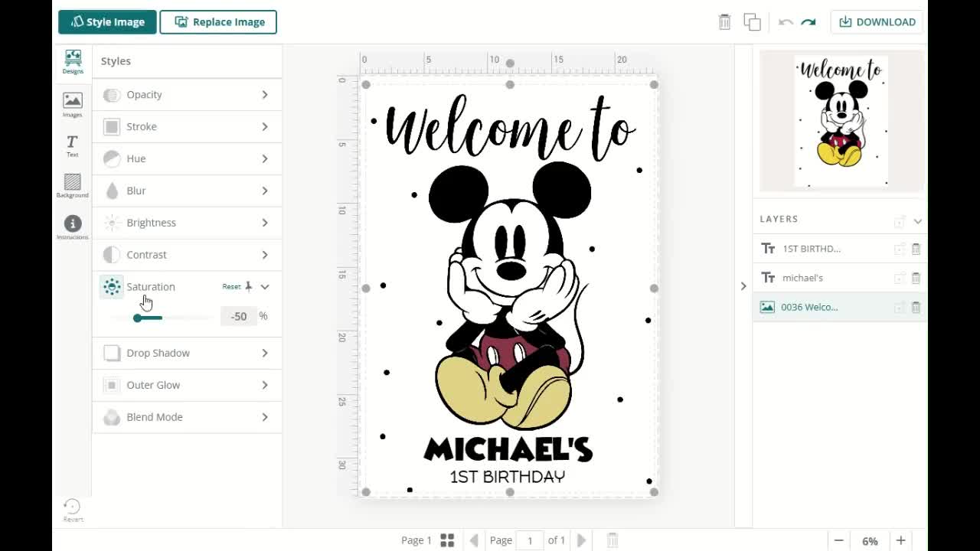This screenshot has width=980, height=551.
Task: Expand the Brightness style option
Action: [x=187, y=223]
